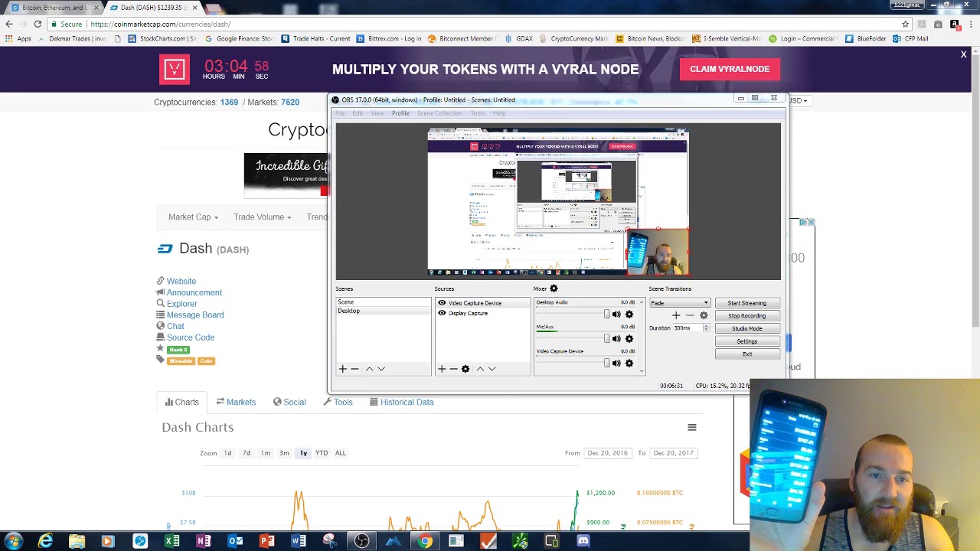Click browser address bar URL
The height and width of the screenshot is (551, 980).
161,24
